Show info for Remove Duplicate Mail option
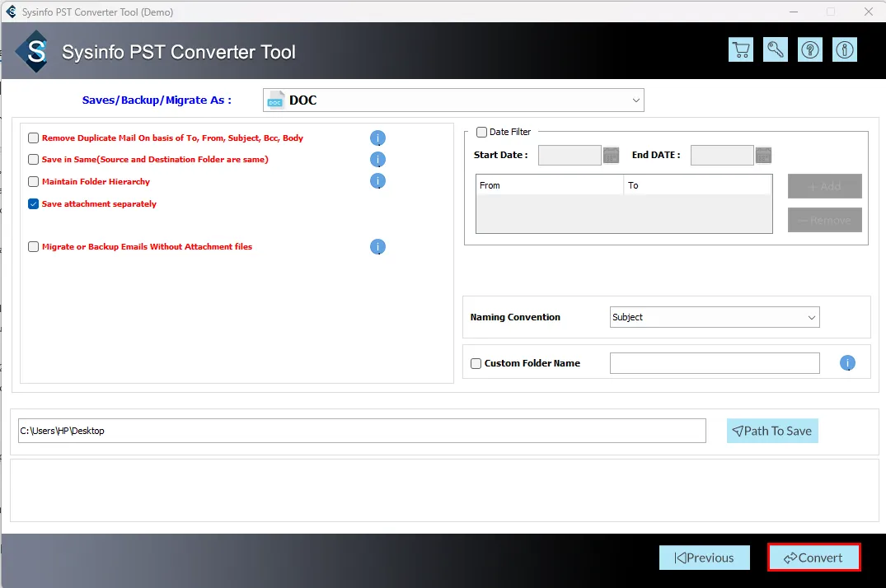The width and height of the screenshot is (886, 588). point(377,138)
